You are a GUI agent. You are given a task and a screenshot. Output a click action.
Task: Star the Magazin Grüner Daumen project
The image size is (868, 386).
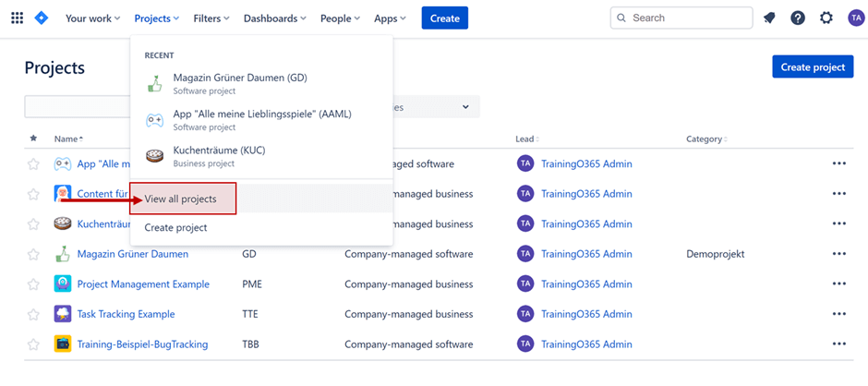[x=34, y=254]
